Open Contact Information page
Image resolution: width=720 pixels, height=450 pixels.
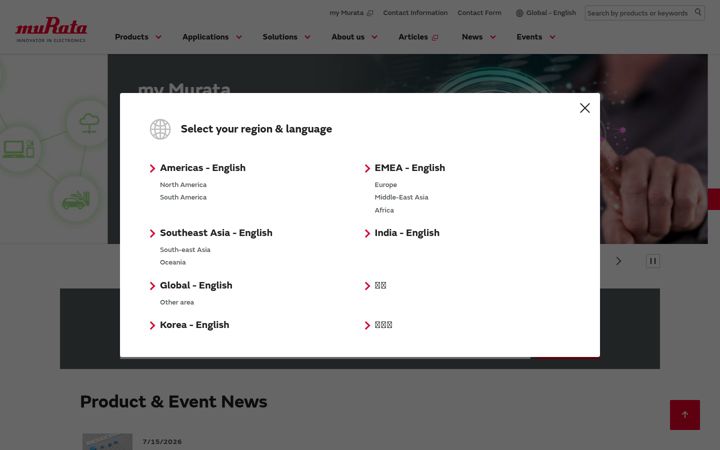pos(415,13)
